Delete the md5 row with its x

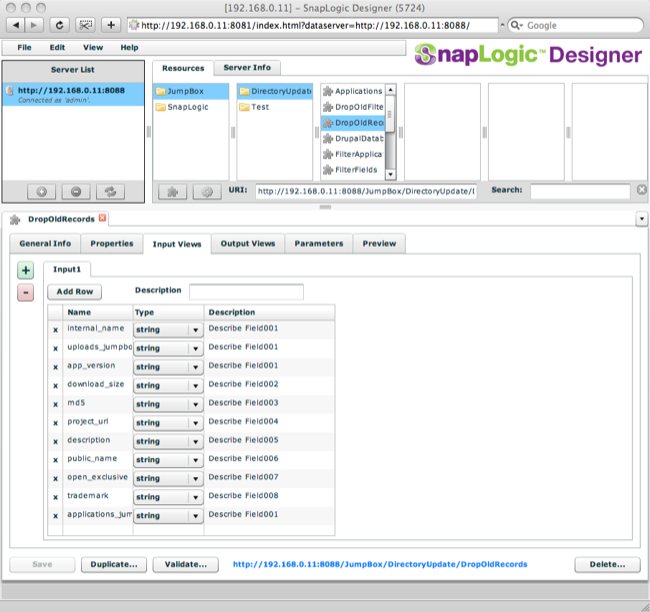click(x=55, y=404)
